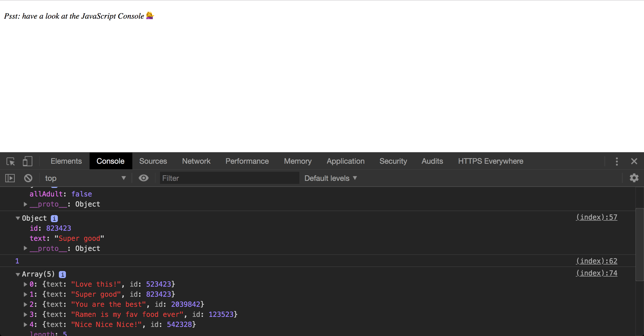Click the info badge next to Array(5)
644x336 pixels.
point(62,274)
